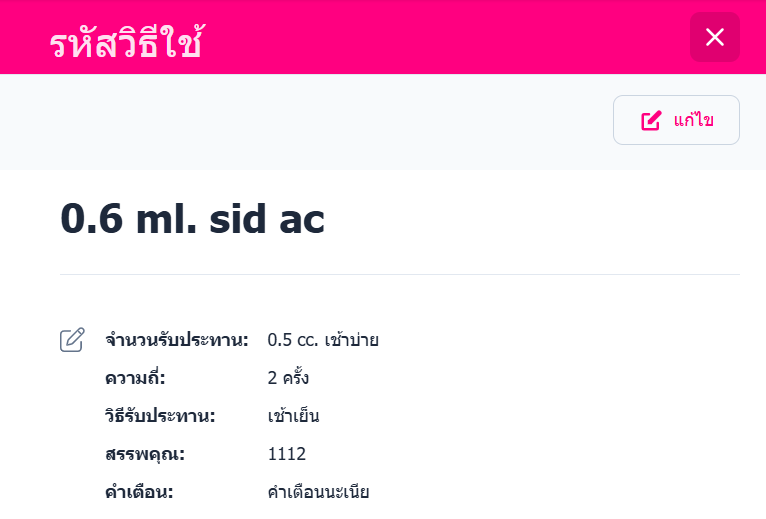Select the สรรพคุณ label
766x519 pixels.
[x=145, y=454]
